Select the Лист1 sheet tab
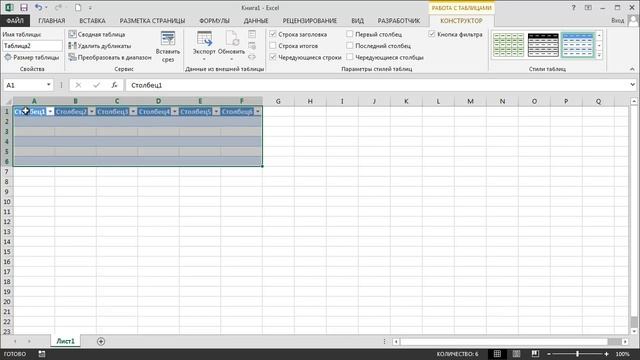The height and width of the screenshot is (360, 640). (65, 341)
